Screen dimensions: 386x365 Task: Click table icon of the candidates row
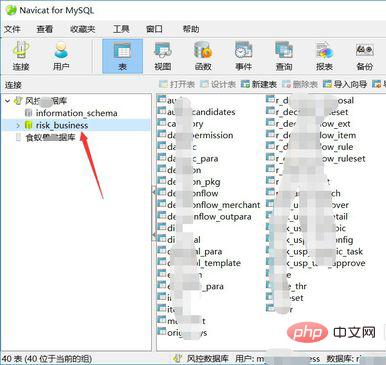tap(162, 111)
